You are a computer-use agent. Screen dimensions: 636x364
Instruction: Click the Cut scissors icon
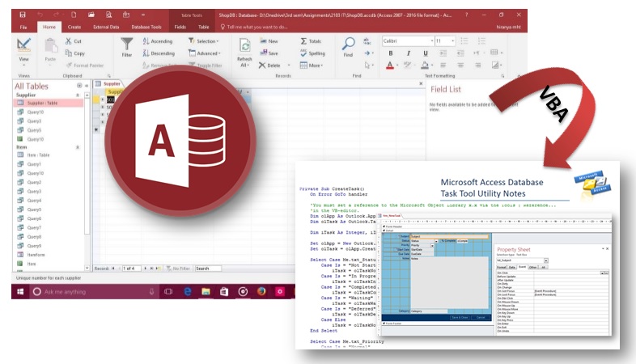coord(67,41)
